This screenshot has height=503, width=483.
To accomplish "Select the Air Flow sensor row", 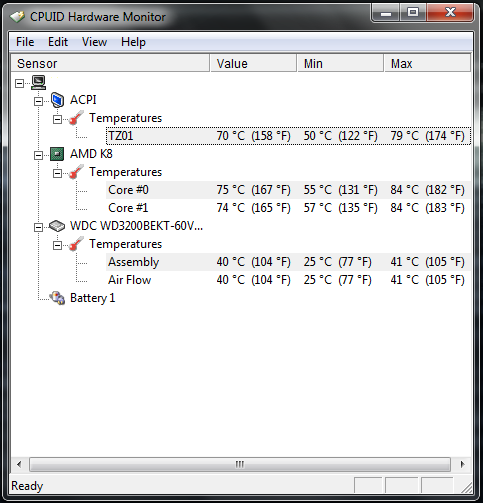I will [288, 280].
